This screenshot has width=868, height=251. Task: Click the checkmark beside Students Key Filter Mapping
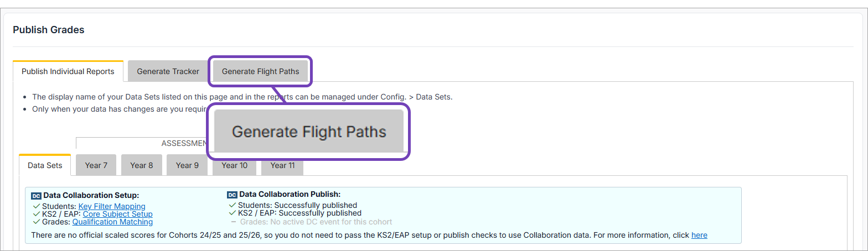[x=37, y=207]
